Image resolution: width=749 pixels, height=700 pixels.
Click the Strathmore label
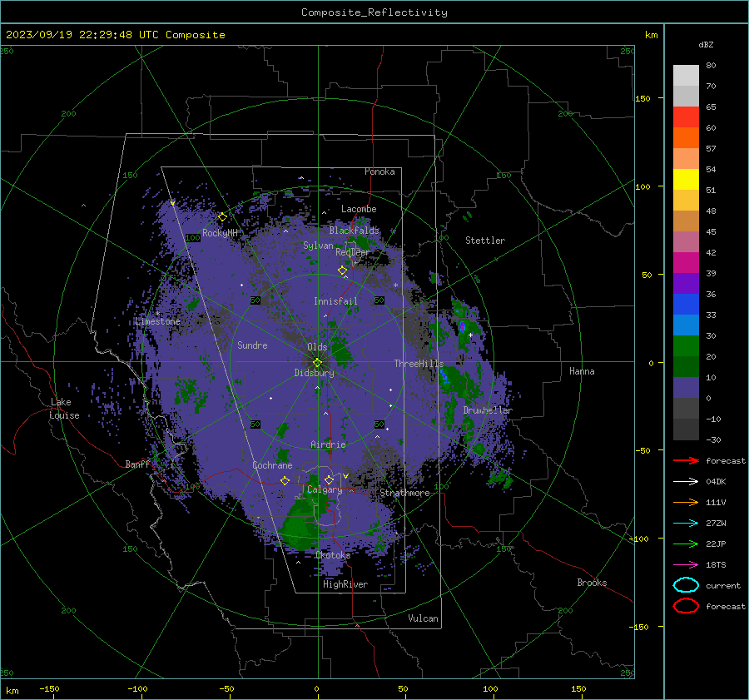pyautogui.click(x=404, y=493)
